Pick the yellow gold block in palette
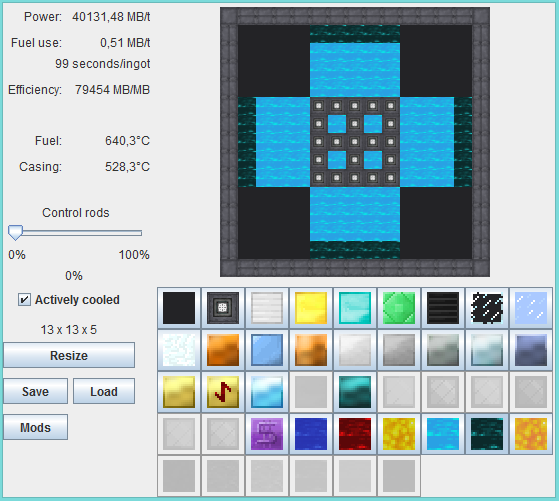The height and width of the screenshot is (501, 559). pos(311,308)
